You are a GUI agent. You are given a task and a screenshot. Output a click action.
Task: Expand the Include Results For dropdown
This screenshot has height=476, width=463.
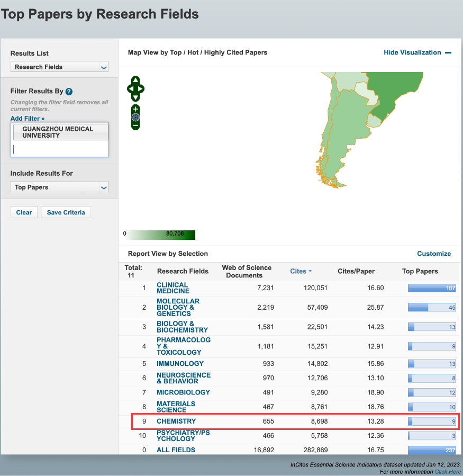pos(59,187)
